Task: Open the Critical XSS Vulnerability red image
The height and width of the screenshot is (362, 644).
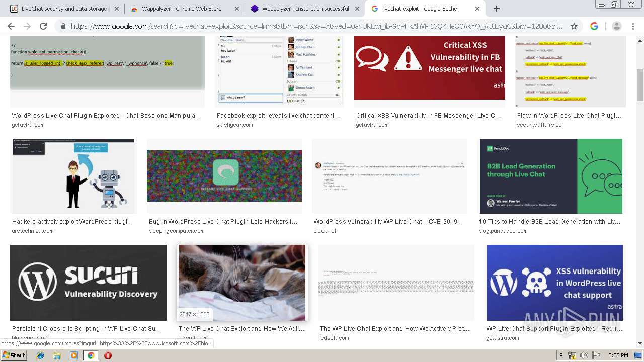Action: pos(430,68)
